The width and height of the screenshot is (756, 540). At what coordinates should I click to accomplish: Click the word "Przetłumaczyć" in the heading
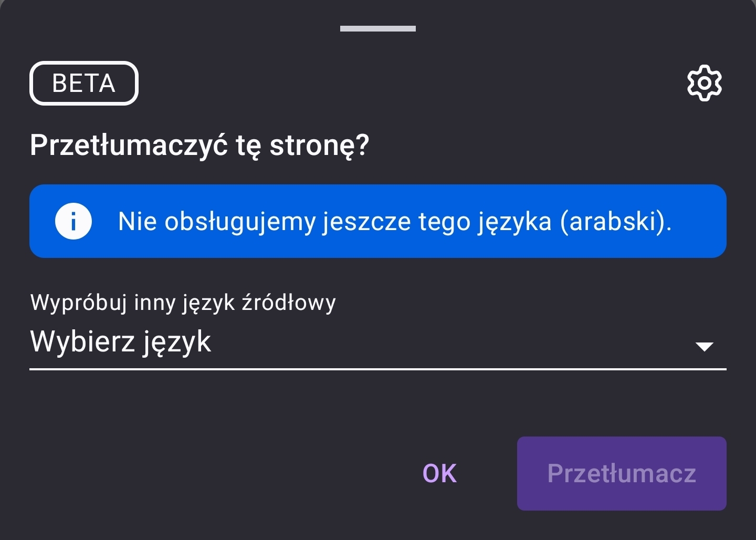tap(129, 145)
